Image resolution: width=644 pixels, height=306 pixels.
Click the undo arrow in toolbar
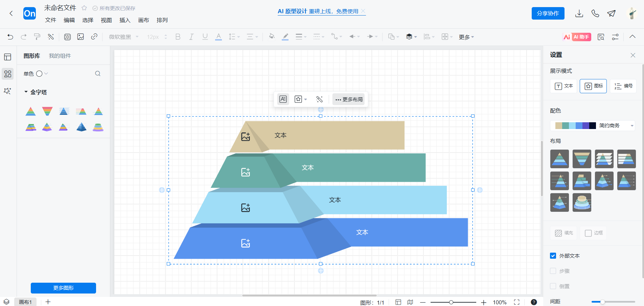click(x=10, y=37)
